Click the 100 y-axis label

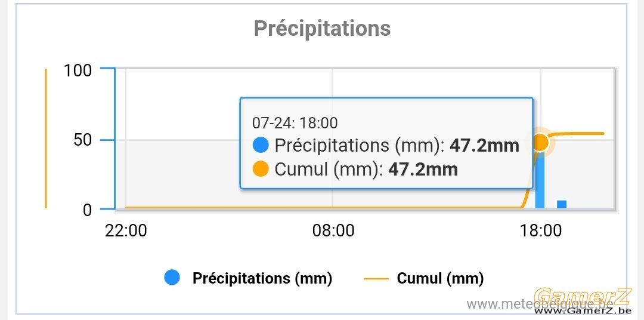[x=78, y=70]
